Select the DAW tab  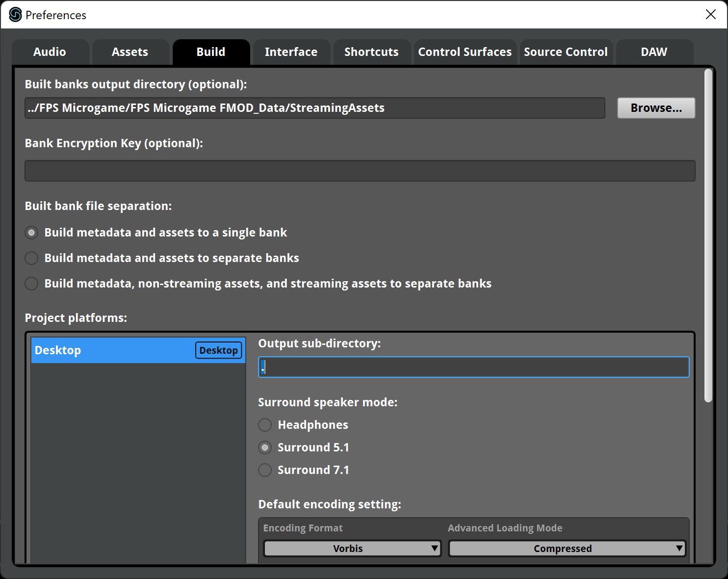point(654,52)
